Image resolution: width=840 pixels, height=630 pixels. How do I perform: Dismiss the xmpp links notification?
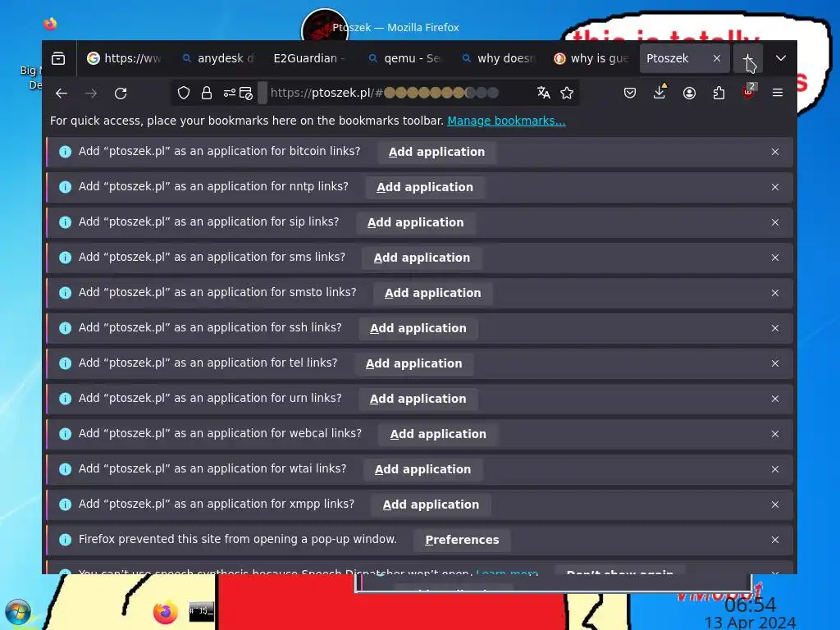(x=775, y=504)
